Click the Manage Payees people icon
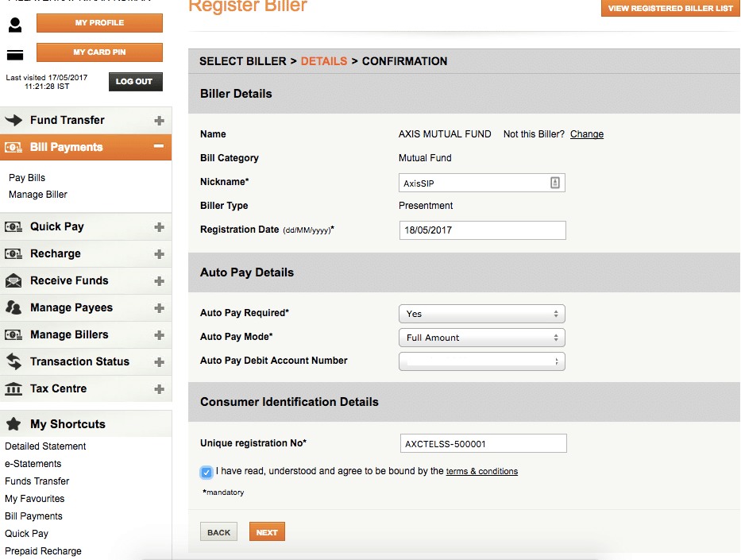741x560 pixels. point(14,308)
